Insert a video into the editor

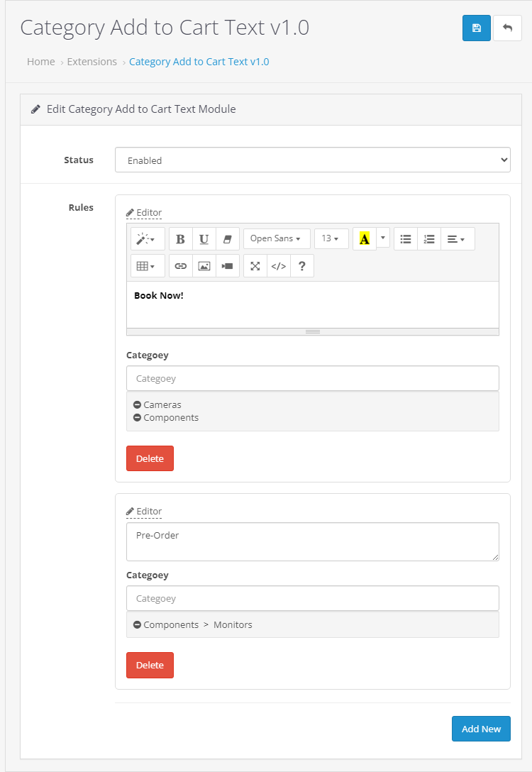pyautogui.click(x=227, y=265)
